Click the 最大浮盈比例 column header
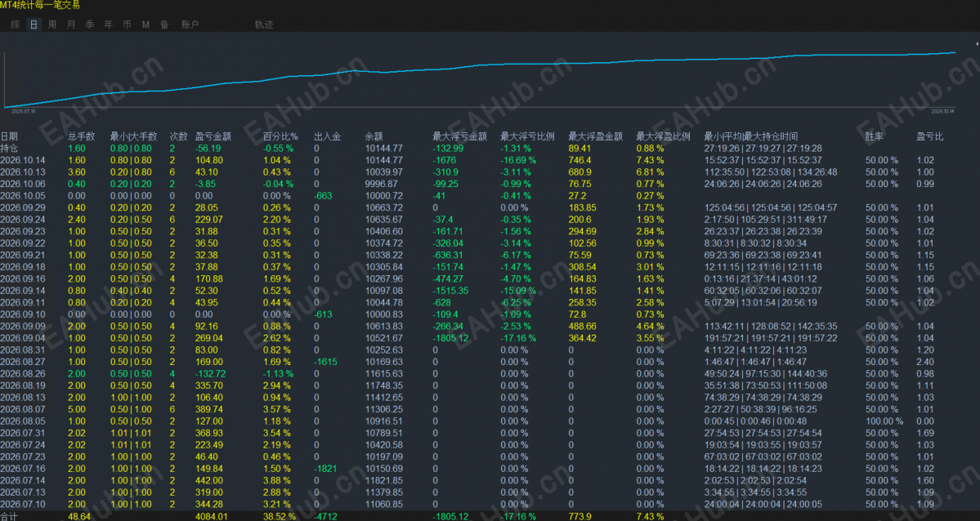 coord(663,137)
